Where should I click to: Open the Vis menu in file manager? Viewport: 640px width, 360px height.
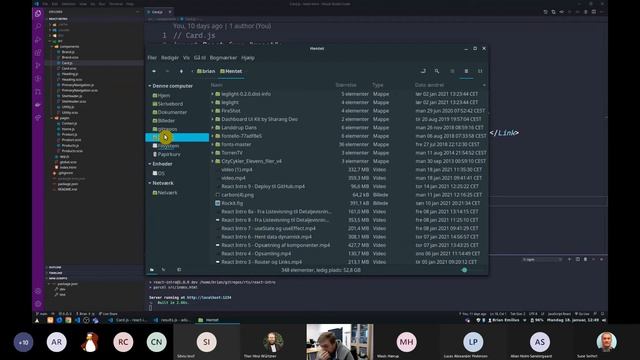[x=186, y=58]
